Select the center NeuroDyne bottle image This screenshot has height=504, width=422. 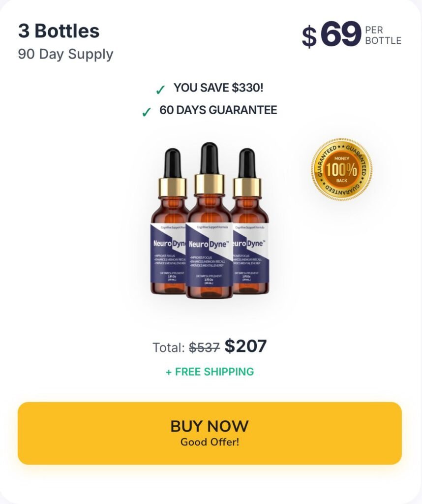(x=209, y=221)
